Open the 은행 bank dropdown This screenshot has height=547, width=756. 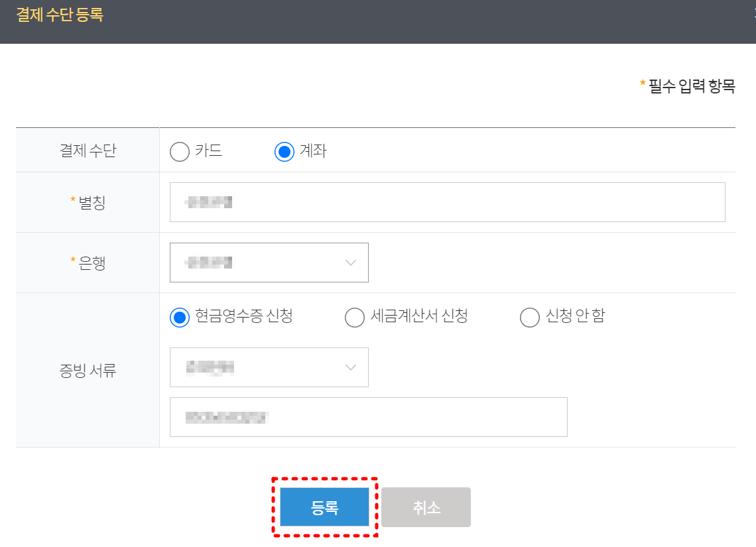pyautogui.click(x=269, y=263)
